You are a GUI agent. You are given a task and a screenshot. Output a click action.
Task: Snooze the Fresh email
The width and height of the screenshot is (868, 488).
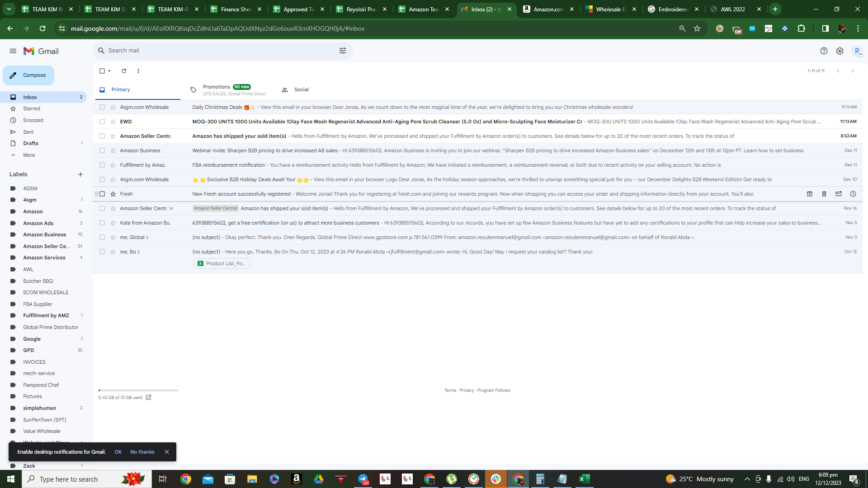853,194
